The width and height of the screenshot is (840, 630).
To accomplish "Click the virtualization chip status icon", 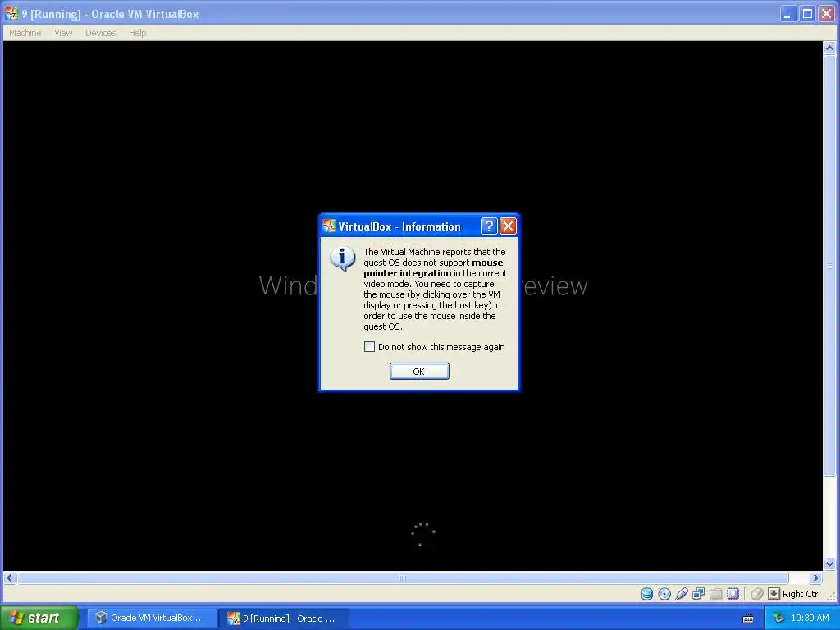I will (x=733, y=594).
